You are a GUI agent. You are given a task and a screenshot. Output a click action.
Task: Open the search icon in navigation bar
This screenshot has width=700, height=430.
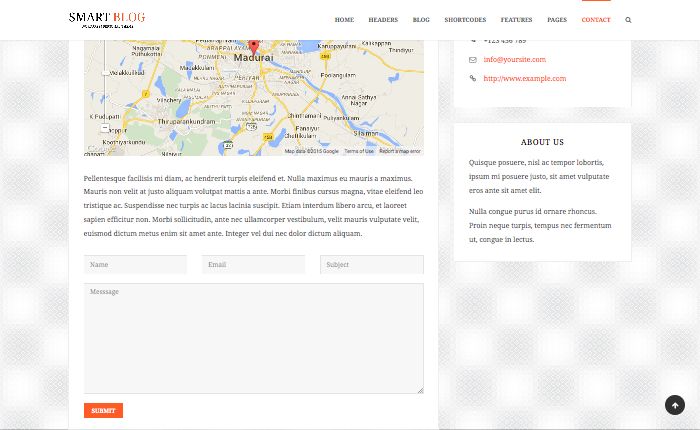[628, 20]
